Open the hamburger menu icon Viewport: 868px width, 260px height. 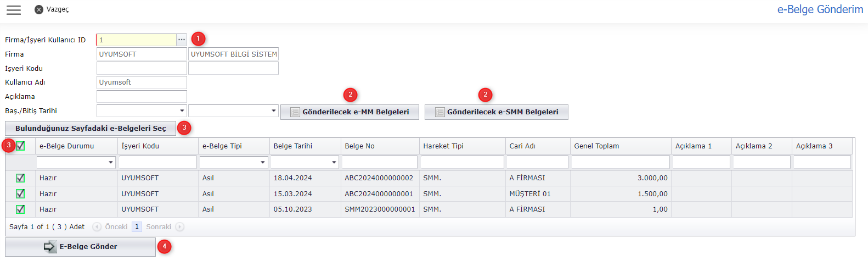(14, 10)
